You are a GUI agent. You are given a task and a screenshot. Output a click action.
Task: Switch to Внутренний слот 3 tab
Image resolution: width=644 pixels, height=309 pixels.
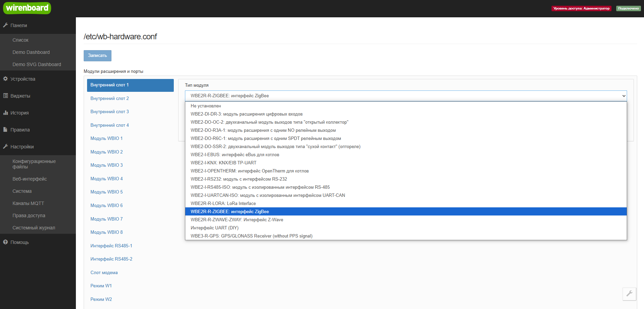click(x=130, y=112)
